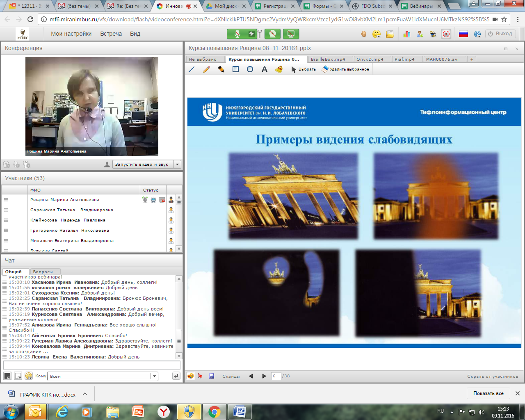Click 'Показать все' in downloads bar

click(x=488, y=393)
